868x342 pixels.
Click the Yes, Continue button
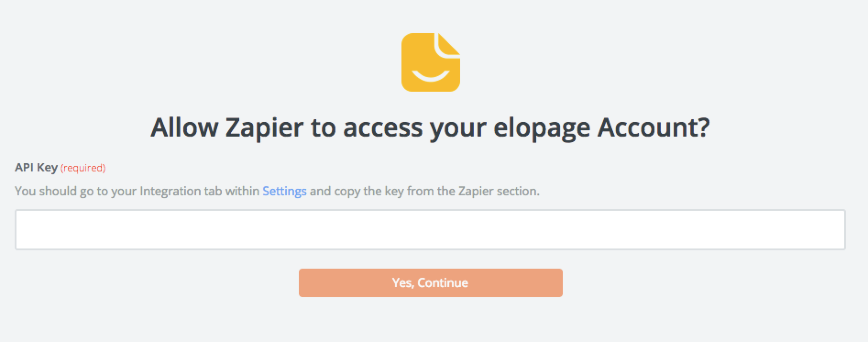point(430,283)
